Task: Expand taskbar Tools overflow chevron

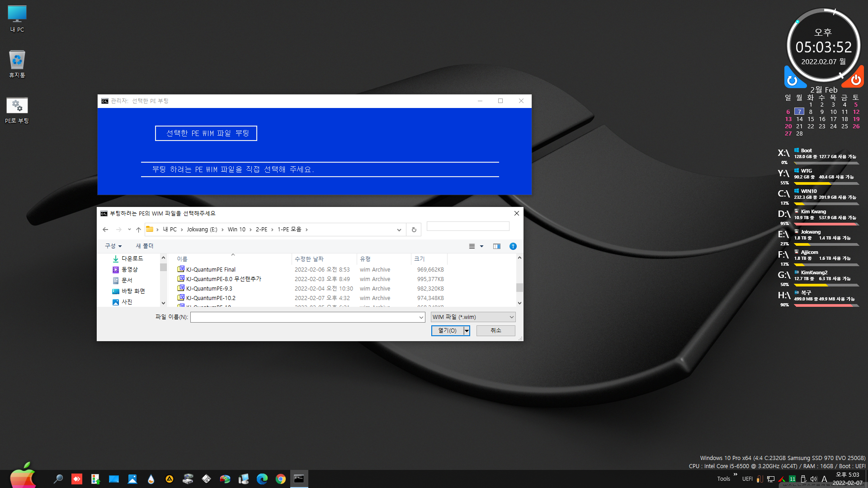Action: (x=736, y=474)
